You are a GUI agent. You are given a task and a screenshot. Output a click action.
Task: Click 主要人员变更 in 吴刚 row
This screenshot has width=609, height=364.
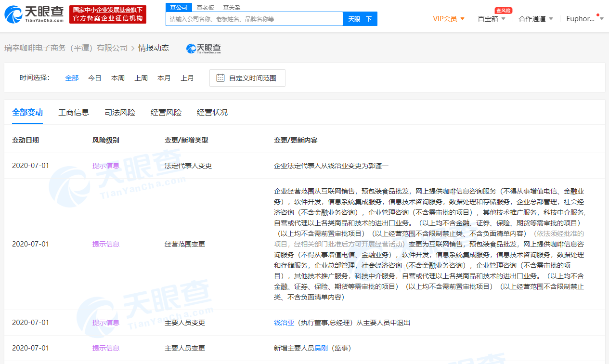(x=185, y=348)
